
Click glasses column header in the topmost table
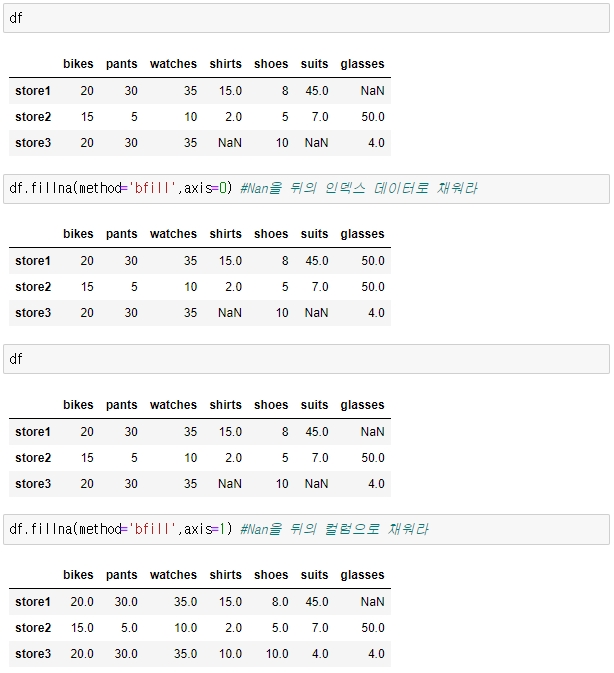(x=363, y=64)
